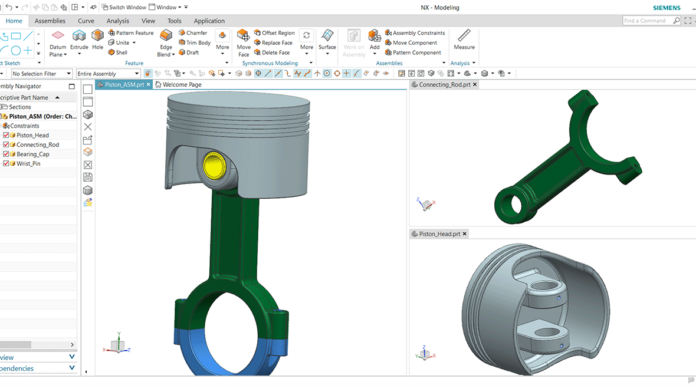
Task: Expand the Datum Plane dropdown arrow
Action: [x=65, y=55]
